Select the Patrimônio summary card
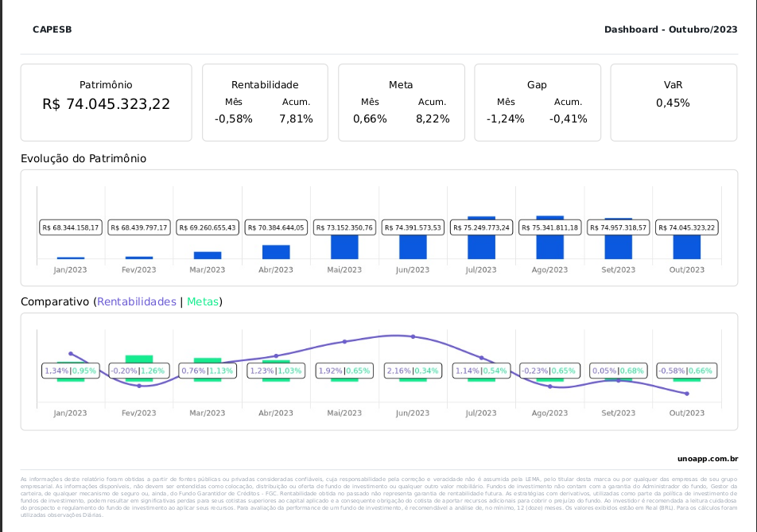 [106, 103]
